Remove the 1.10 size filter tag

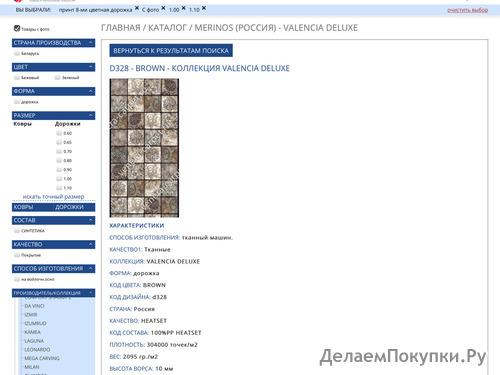pyautogui.click(x=204, y=8)
